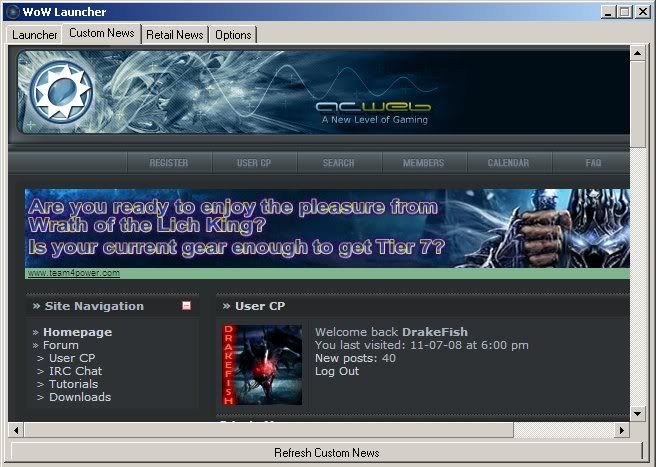The width and height of the screenshot is (656, 467).
Task: Open User CP in Site Navigation
Action: click(72, 358)
